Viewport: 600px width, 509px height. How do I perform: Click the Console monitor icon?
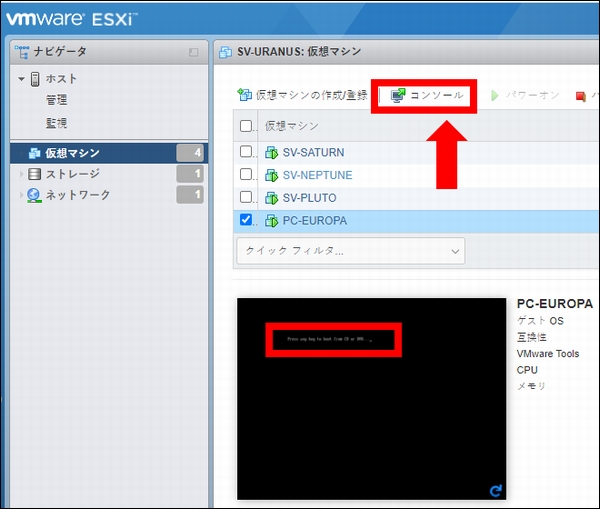(x=398, y=95)
